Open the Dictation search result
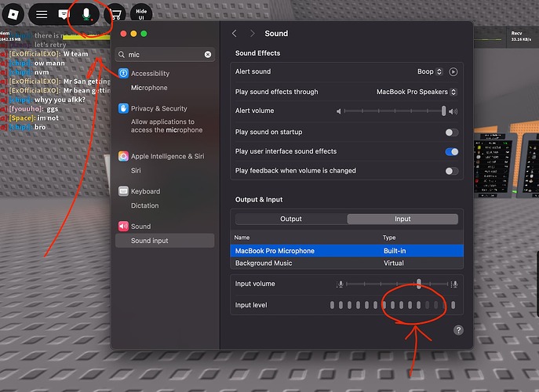Image resolution: width=539 pixels, height=392 pixels. pyautogui.click(x=144, y=205)
